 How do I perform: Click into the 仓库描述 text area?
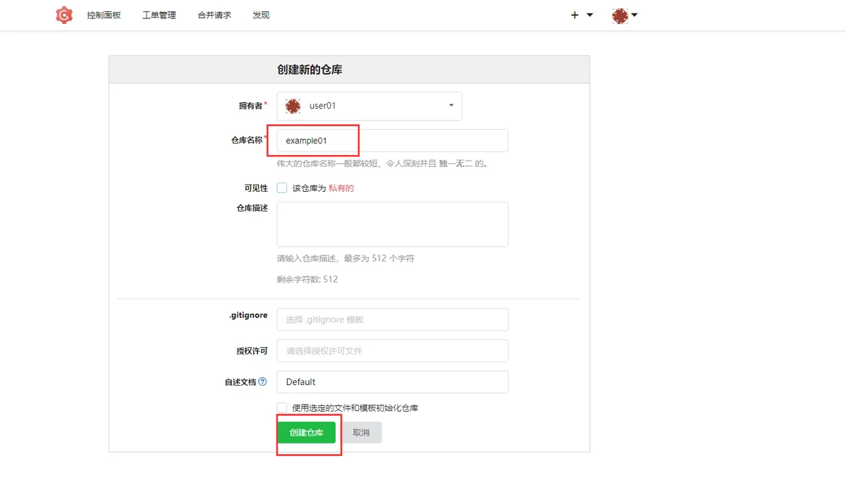[x=393, y=224]
